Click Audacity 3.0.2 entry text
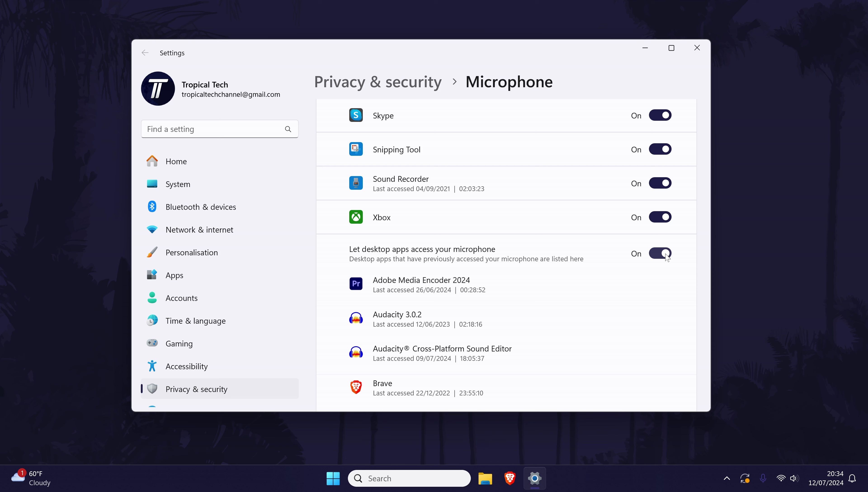Image resolution: width=868 pixels, height=492 pixels. coord(397,315)
